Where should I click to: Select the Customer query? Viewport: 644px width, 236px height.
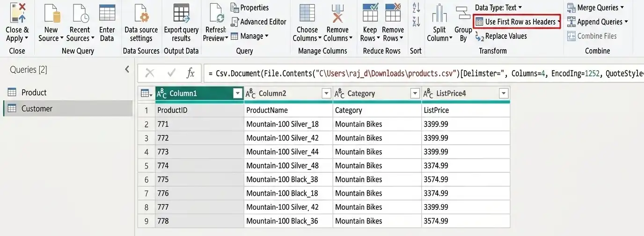(68, 108)
